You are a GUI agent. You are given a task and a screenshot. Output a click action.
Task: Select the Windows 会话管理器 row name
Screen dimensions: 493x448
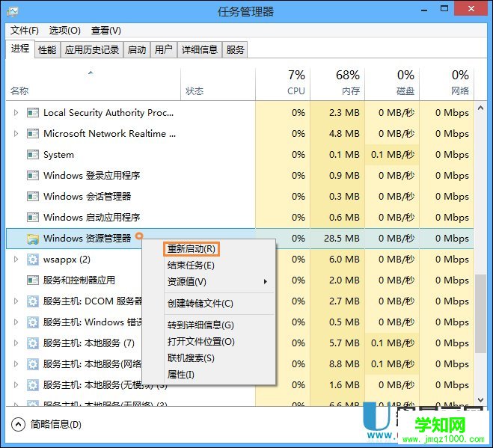(87, 197)
